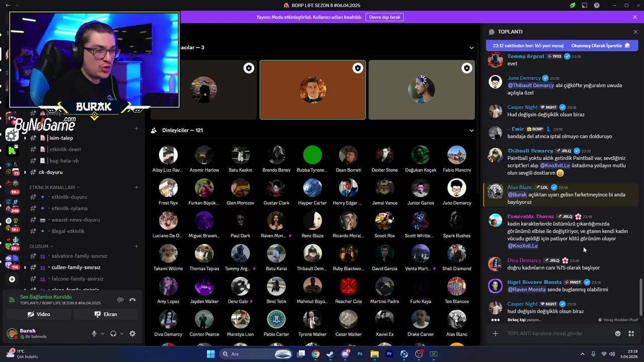
Task: Close the TOPLANTI chat panel
Action: tap(635, 32)
